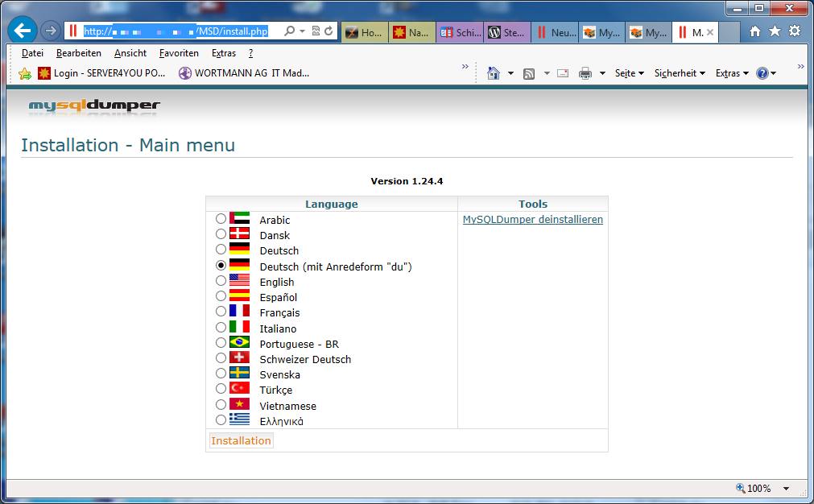Screen dimensions: 814x504
Task: Choose the Français radio button
Action: 221,312
